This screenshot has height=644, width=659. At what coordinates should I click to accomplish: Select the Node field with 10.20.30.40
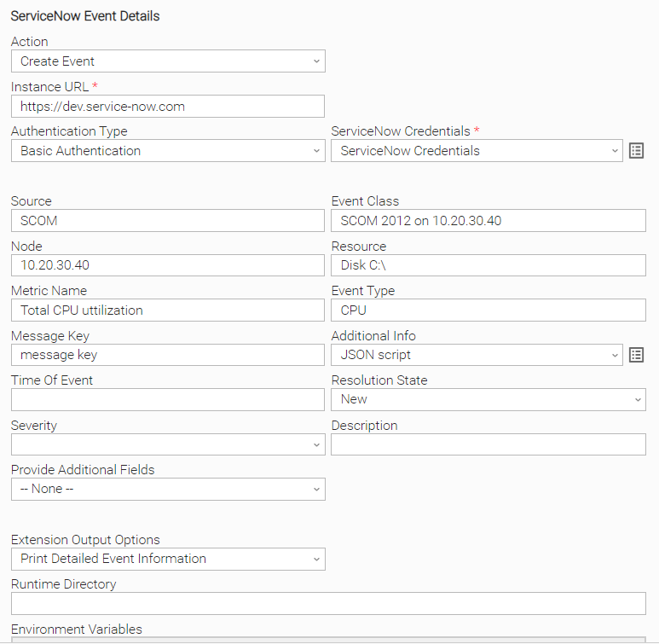168,265
